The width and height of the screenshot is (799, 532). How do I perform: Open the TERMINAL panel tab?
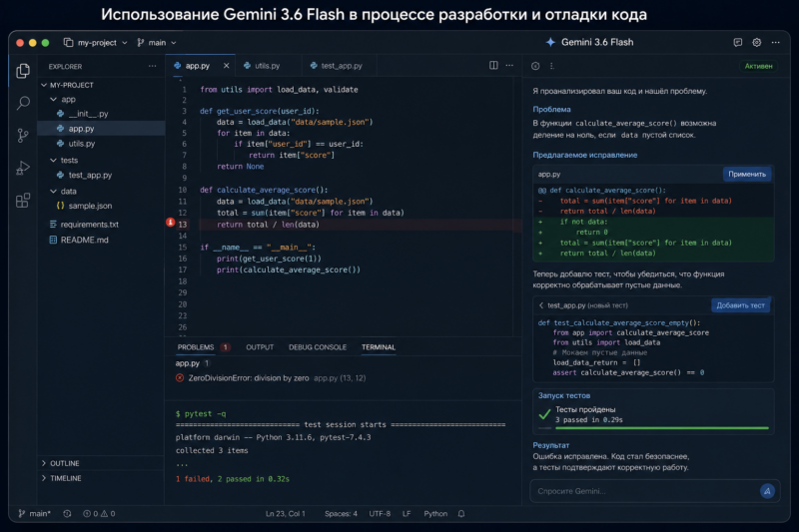[379, 347]
